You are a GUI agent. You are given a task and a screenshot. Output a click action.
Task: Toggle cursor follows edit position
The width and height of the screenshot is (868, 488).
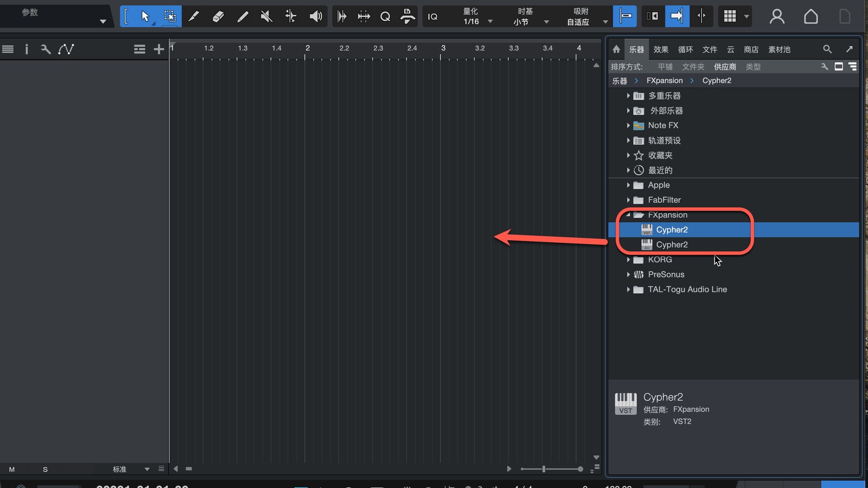[701, 17]
